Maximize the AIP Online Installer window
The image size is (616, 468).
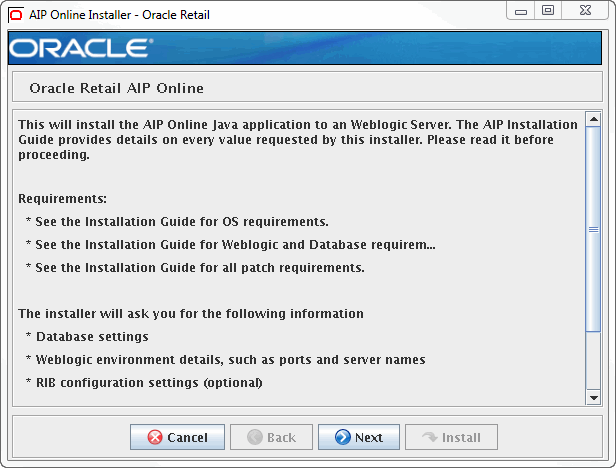point(548,11)
